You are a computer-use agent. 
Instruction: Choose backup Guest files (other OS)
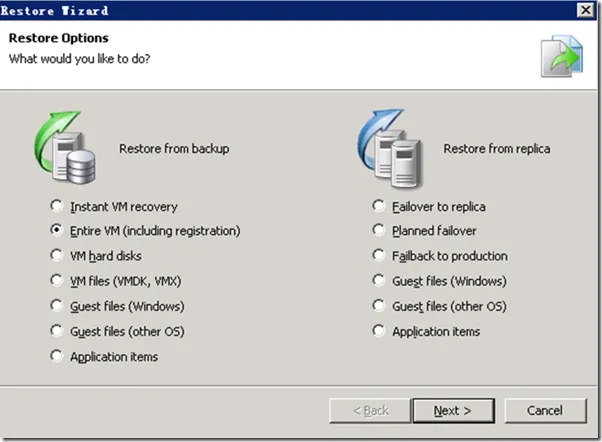pos(56,331)
